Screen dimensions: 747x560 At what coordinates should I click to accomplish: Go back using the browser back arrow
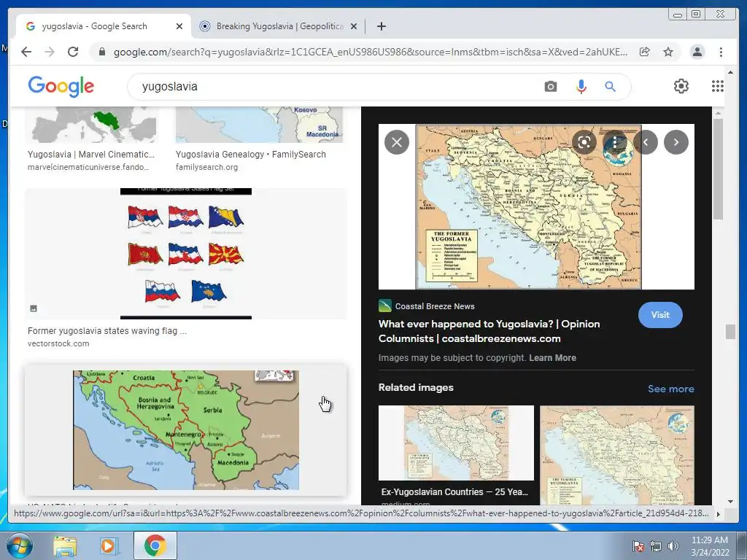(x=26, y=52)
